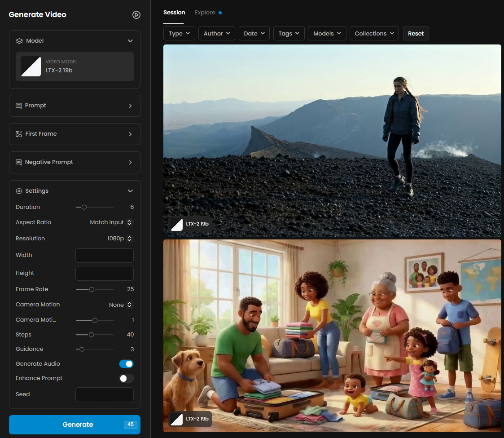Image resolution: width=504 pixels, height=438 pixels.
Task: Click the LTX-2 19b model thumbnail icon
Action: [31, 66]
